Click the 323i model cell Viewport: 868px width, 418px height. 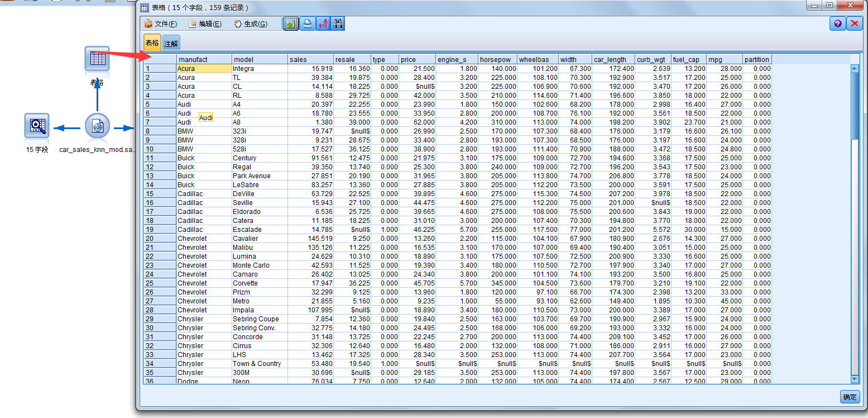260,131
